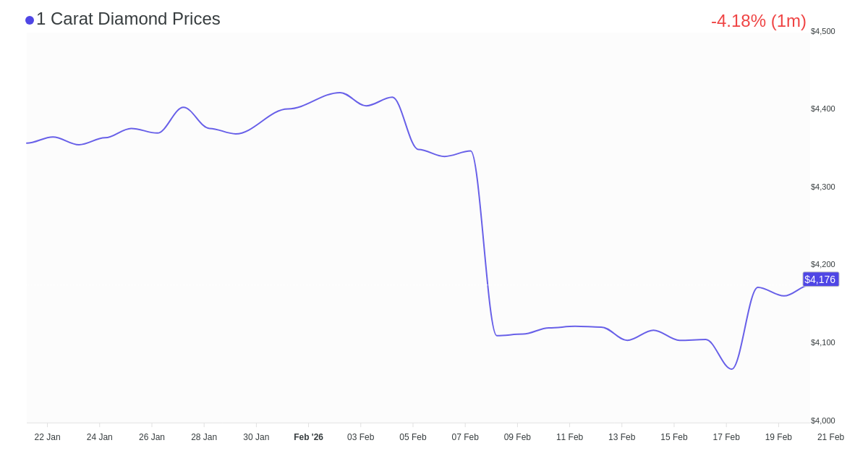Viewport: 868px width, 456px height.
Task: Select the 26 Jan date on the x-axis
Action: [x=152, y=437]
